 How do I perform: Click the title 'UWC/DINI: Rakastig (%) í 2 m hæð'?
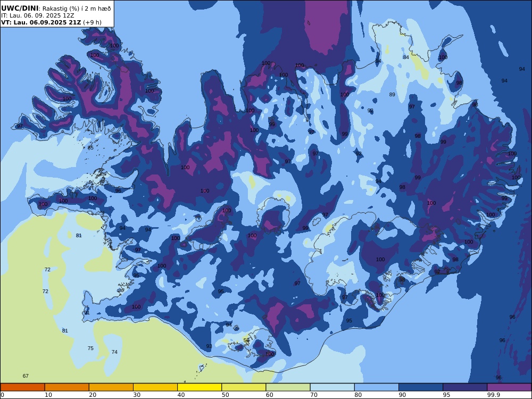point(56,9)
